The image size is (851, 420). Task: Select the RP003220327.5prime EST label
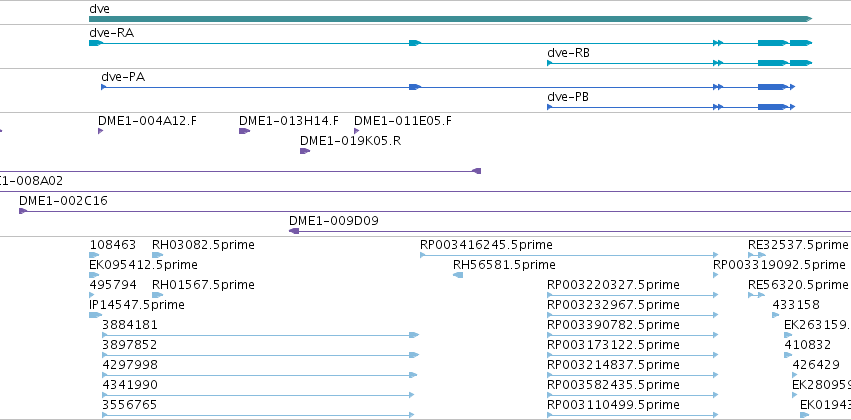[613, 285]
